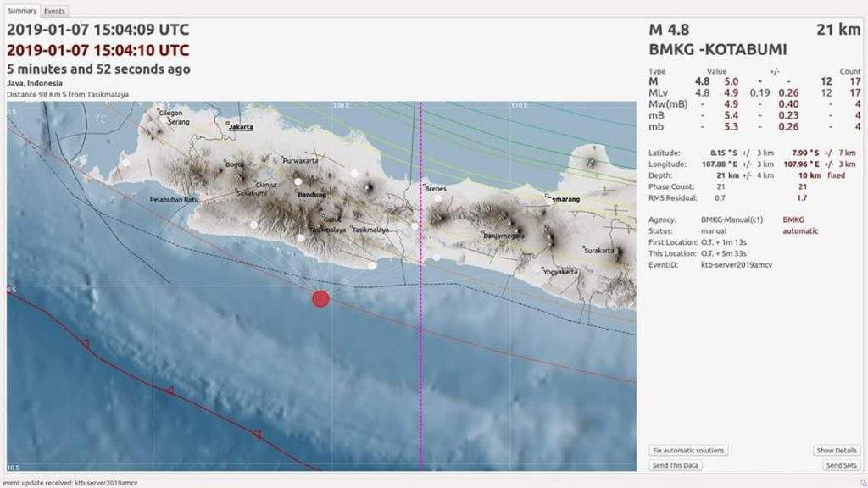Click the white station circle near Bandung
The height and width of the screenshot is (488, 868).
click(x=298, y=180)
